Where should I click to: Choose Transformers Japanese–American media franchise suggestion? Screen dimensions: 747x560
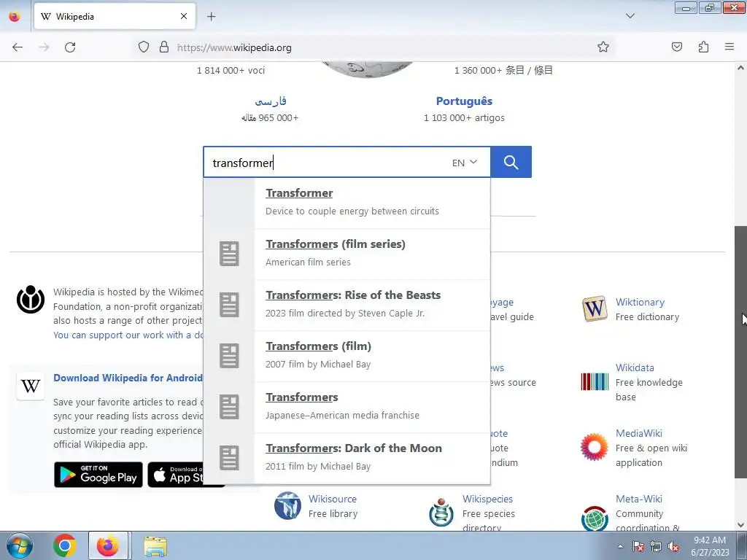coord(347,407)
